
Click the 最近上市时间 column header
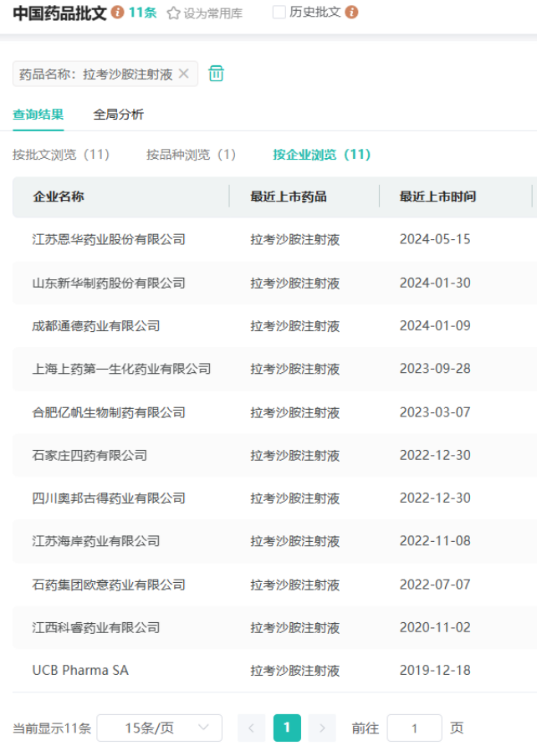coord(437,197)
